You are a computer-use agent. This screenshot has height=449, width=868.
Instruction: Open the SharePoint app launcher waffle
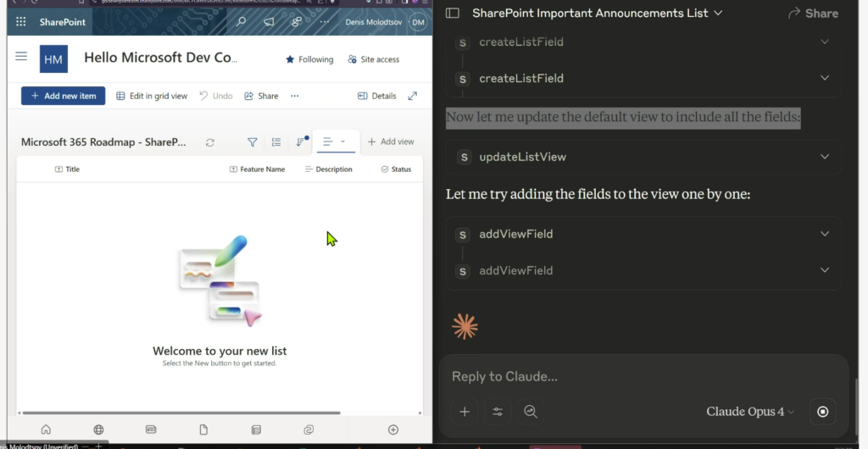[x=21, y=22]
